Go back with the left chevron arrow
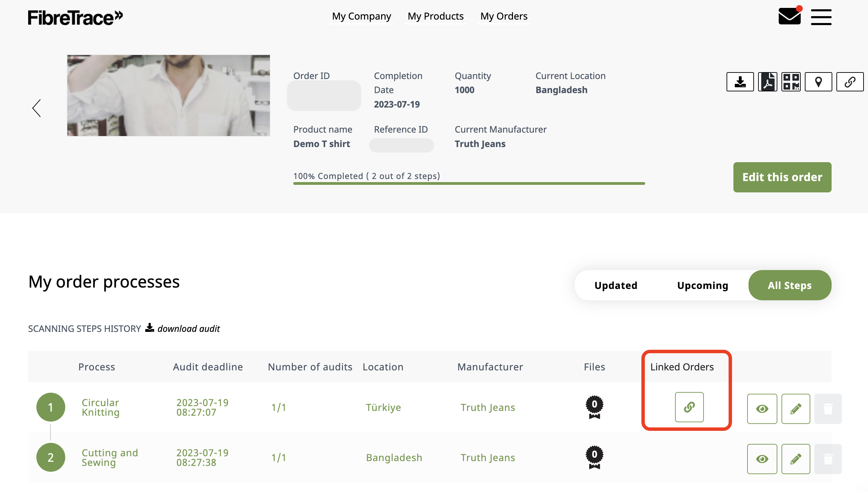 click(x=37, y=108)
